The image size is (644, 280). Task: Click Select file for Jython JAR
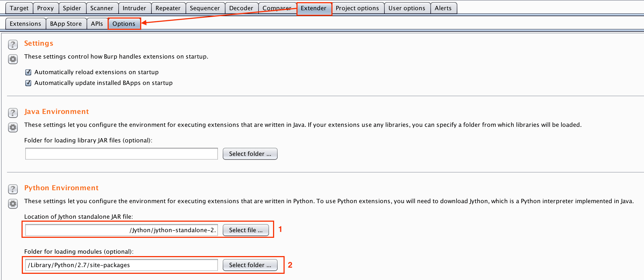coord(246,230)
